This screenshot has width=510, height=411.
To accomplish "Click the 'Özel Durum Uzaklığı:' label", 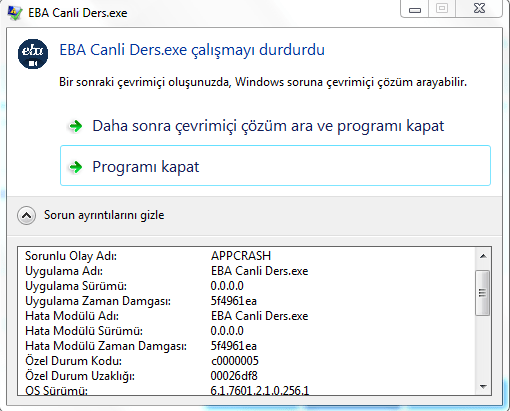I will click(80, 376).
